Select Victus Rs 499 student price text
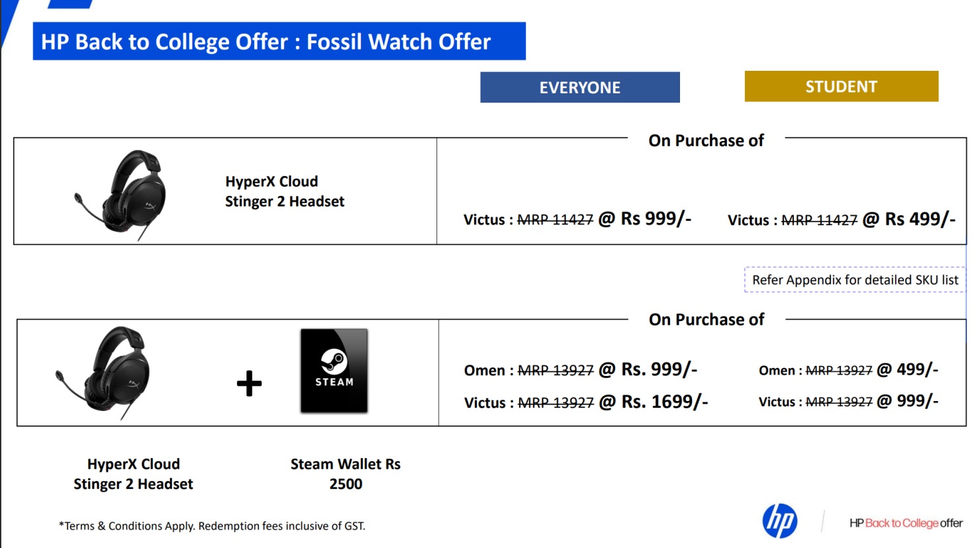The height and width of the screenshot is (548, 980). pos(842,219)
